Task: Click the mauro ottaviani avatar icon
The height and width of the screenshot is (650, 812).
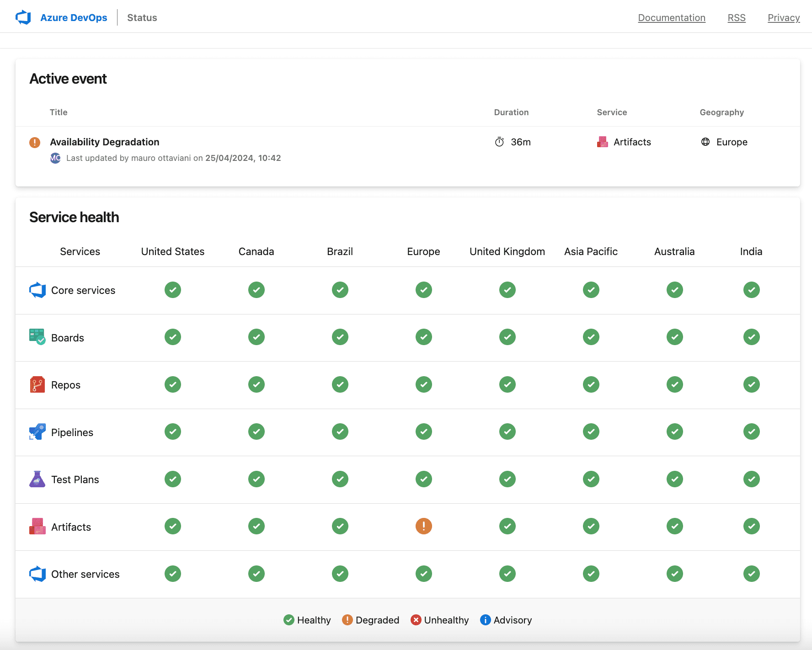Action: click(55, 158)
